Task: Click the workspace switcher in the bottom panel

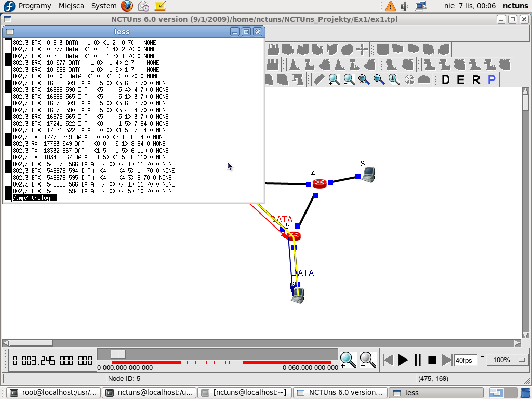Action: point(503,393)
